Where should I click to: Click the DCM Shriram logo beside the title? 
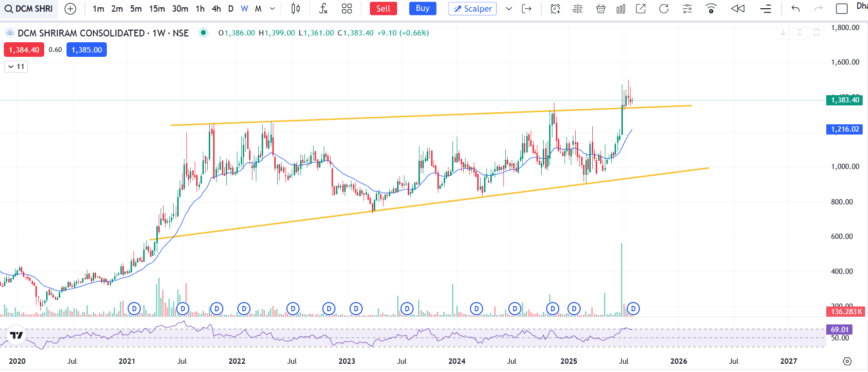(x=10, y=33)
